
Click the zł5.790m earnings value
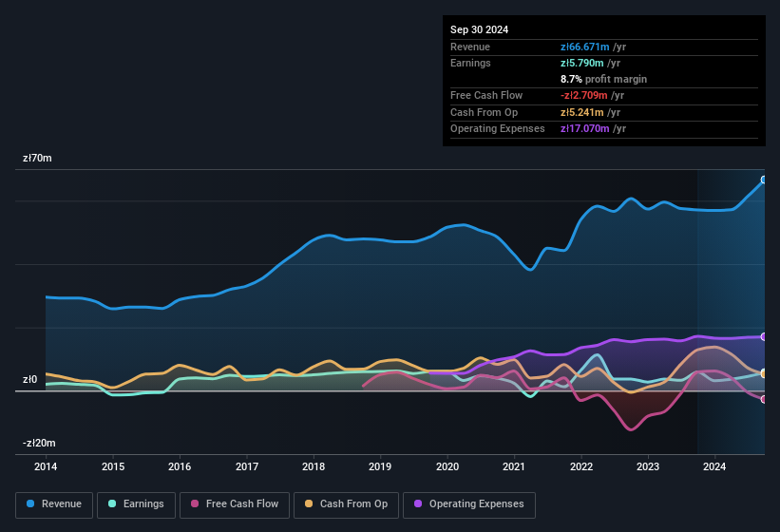[582, 63]
